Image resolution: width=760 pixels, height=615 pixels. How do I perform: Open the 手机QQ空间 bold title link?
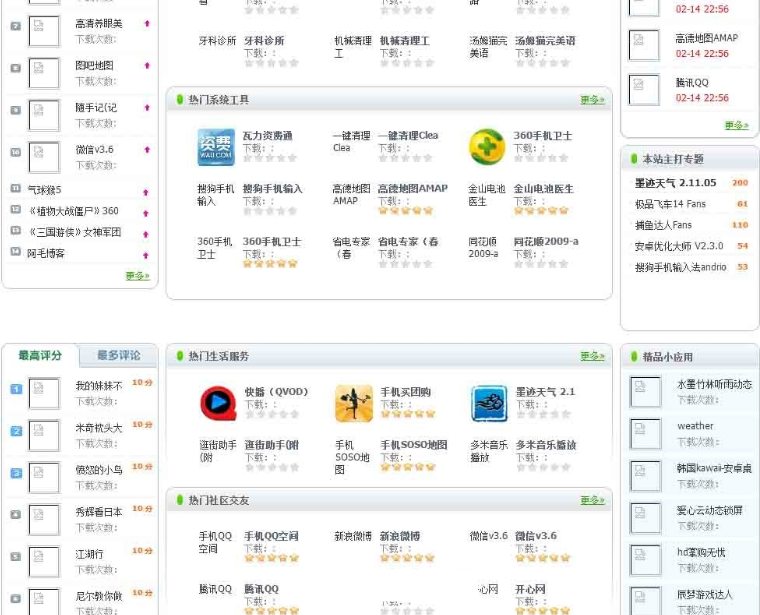point(271,536)
